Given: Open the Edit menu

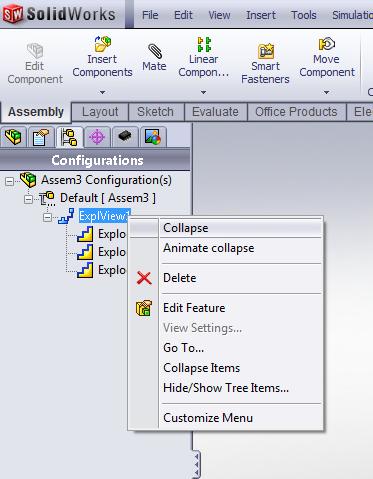Looking at the screenshot, I should click(183, 15).
